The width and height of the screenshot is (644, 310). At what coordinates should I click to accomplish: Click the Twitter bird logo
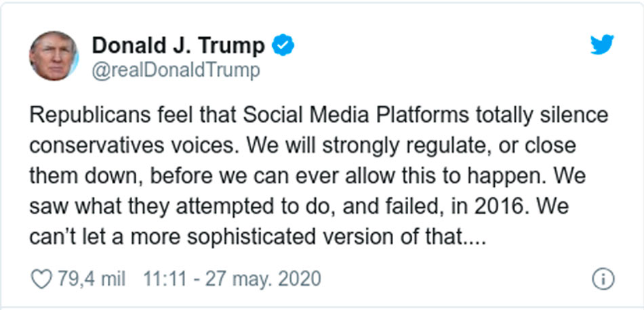click(602, 45)
